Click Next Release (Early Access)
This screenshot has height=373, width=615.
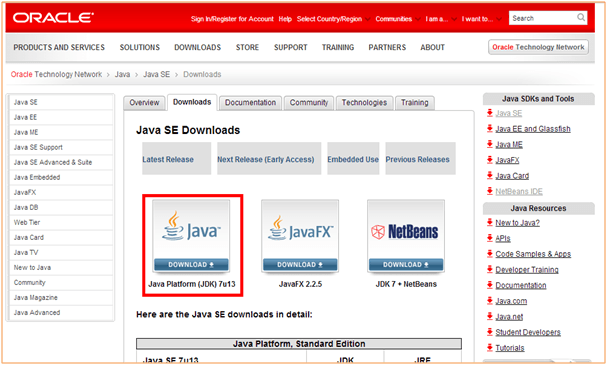(x=269, y=158)
